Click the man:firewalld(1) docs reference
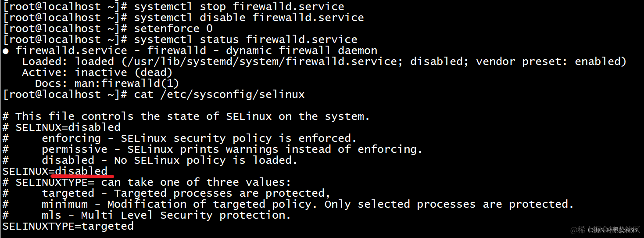This screenshot has height=238, width=644. (127, 84)
